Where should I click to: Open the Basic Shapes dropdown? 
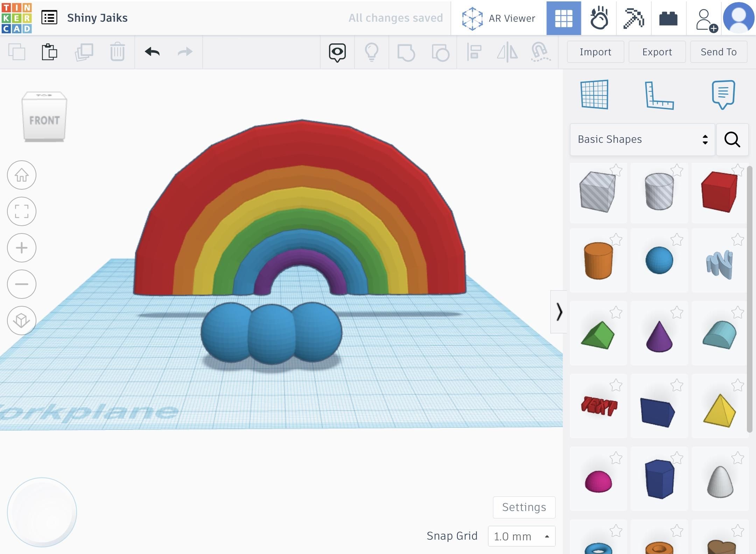pos(642,139)
